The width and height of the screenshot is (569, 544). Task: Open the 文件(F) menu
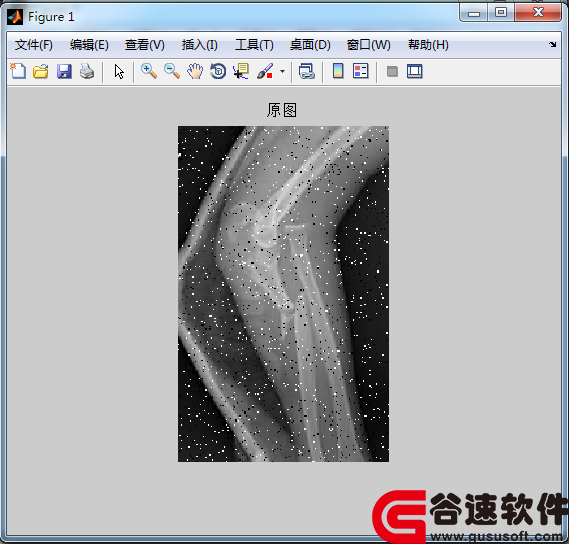coord(33,45)
